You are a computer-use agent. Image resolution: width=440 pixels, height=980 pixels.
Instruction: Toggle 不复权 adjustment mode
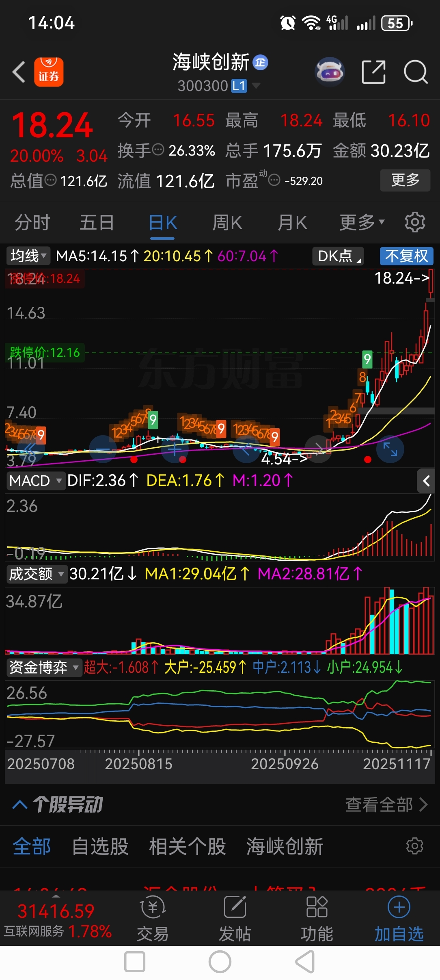407,256
